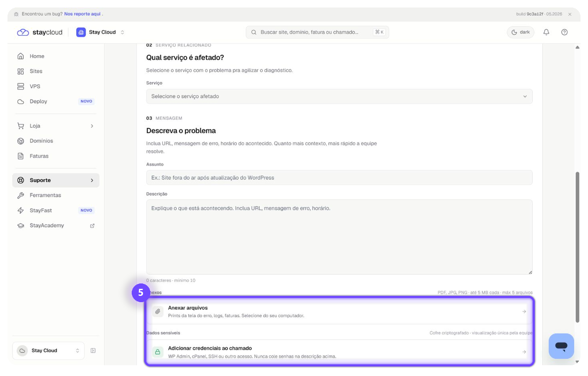
Task: Open the Home sidebar item
Action: point(56,56)
